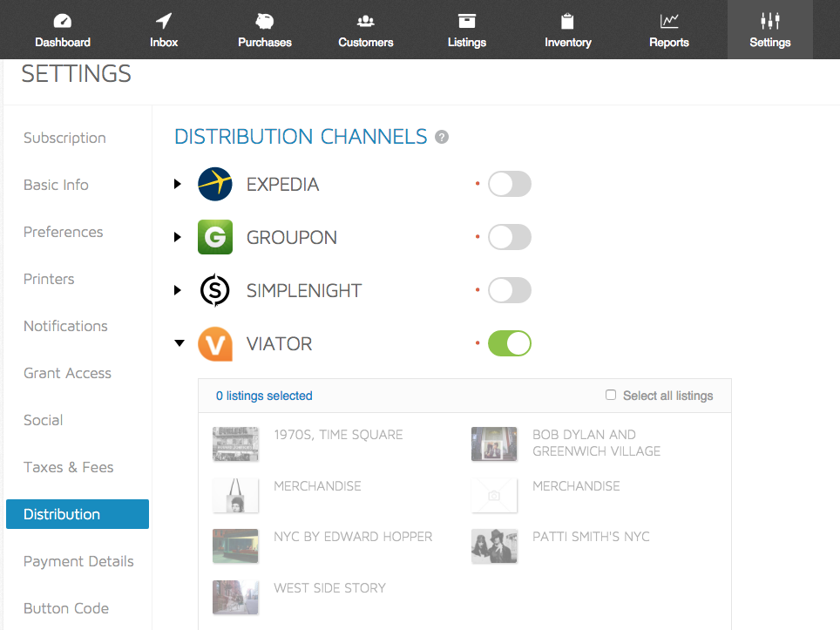840x630 pixels.
Task: Click the Groupon channel name
Action: 291,237
